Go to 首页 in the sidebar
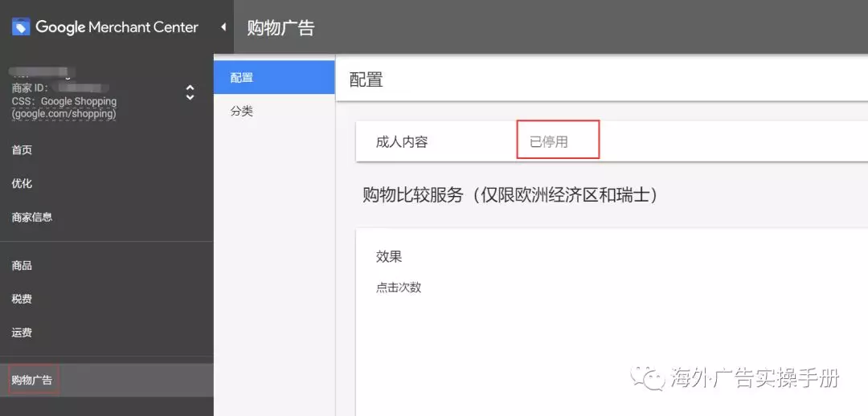Screen dimensions: 868x416 (22, 150)
